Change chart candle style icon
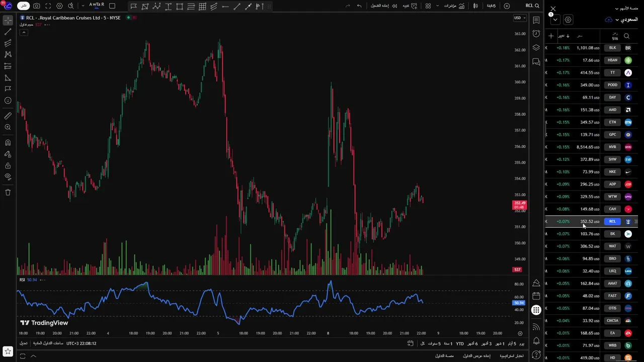Viewport: 644px width, 362px height. pyautogui.click(x=476, y=6)
